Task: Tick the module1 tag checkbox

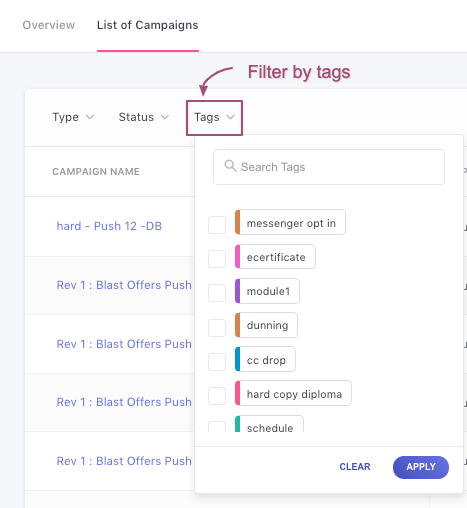Action: 217,293
